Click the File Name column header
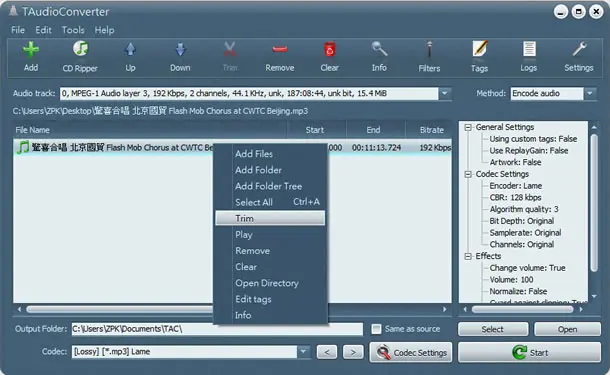Viewport: 610px width, 375px height. pos(150,130)
